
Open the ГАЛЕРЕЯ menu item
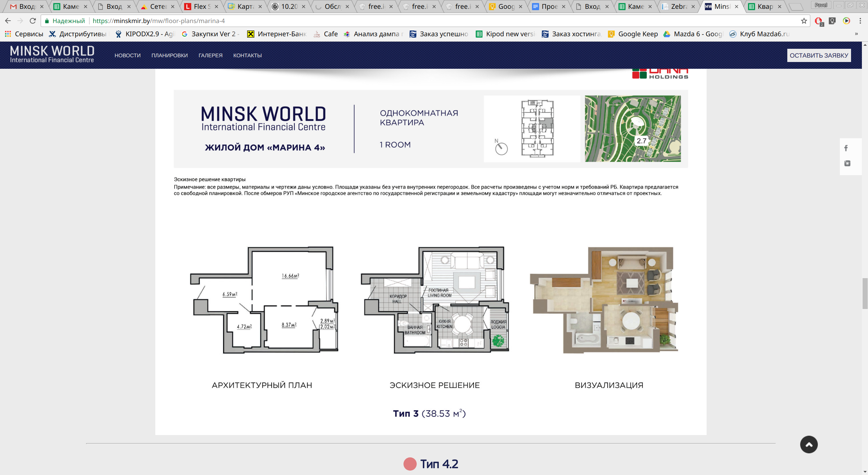coord(211,55)
